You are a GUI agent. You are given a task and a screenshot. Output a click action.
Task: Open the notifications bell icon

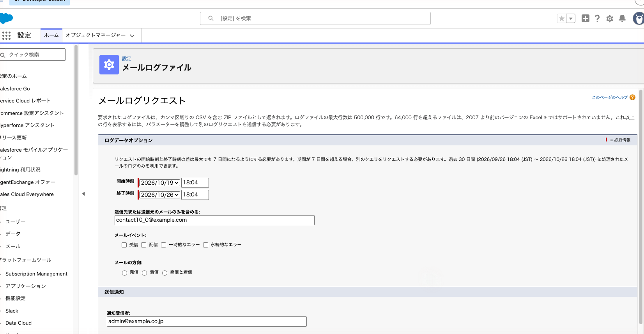coord(622,18)
